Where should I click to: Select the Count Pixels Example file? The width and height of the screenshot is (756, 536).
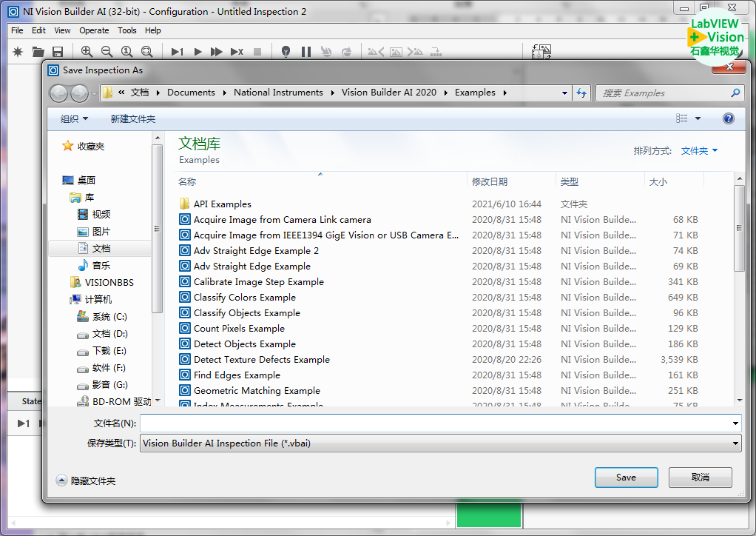(239, 329)
